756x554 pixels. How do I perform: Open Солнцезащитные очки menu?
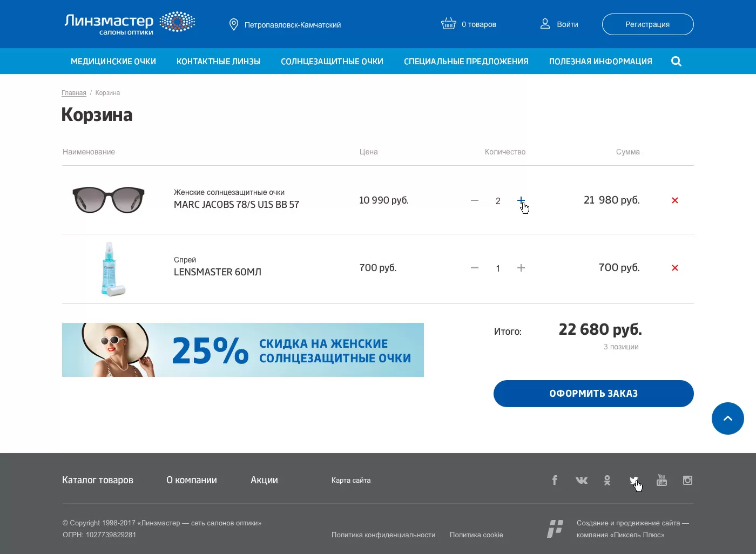point(332,62)
